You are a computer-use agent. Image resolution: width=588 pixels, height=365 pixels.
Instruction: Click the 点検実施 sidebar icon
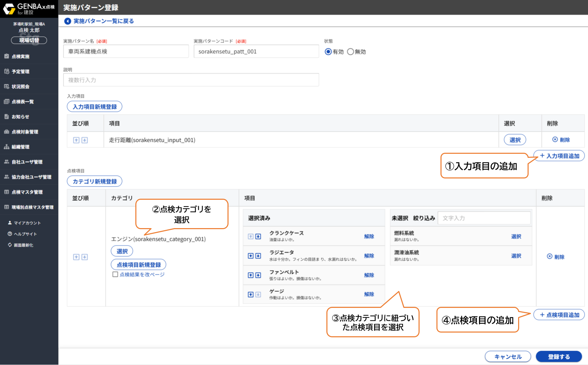click(x=6, y=56)
